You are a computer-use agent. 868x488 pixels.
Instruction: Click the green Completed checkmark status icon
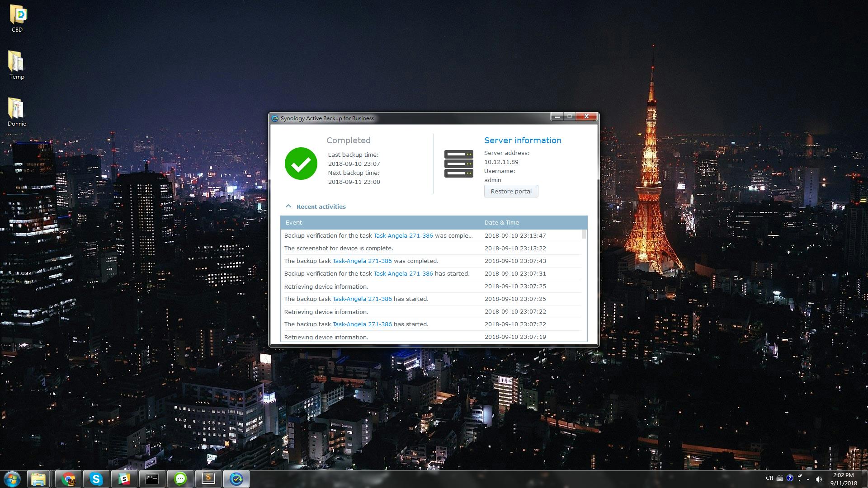pos(301,164)
